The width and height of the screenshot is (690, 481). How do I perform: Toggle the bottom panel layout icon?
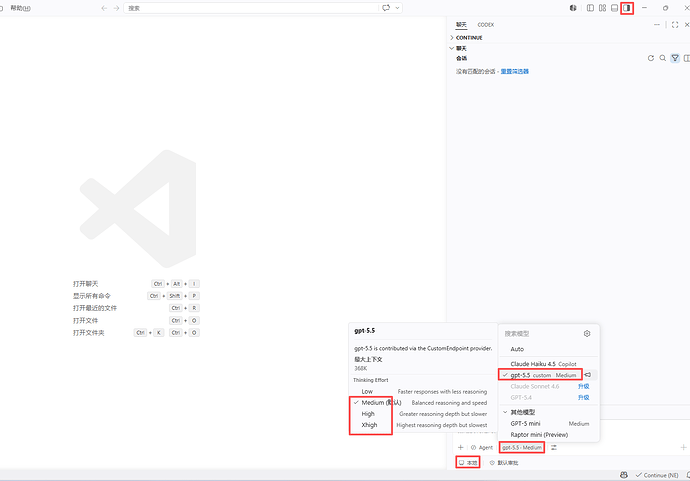[614, 8]
